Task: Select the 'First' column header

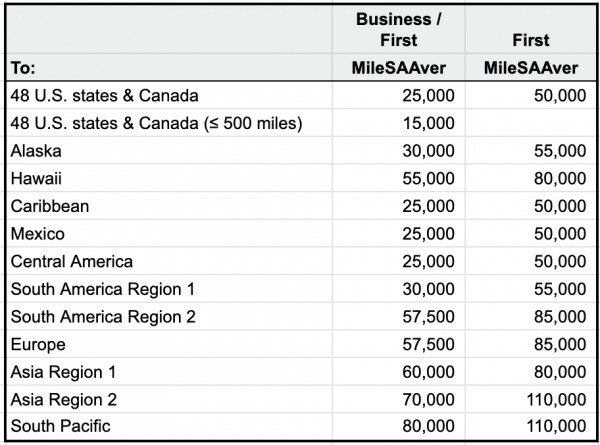Action: [x=530, y=40]
